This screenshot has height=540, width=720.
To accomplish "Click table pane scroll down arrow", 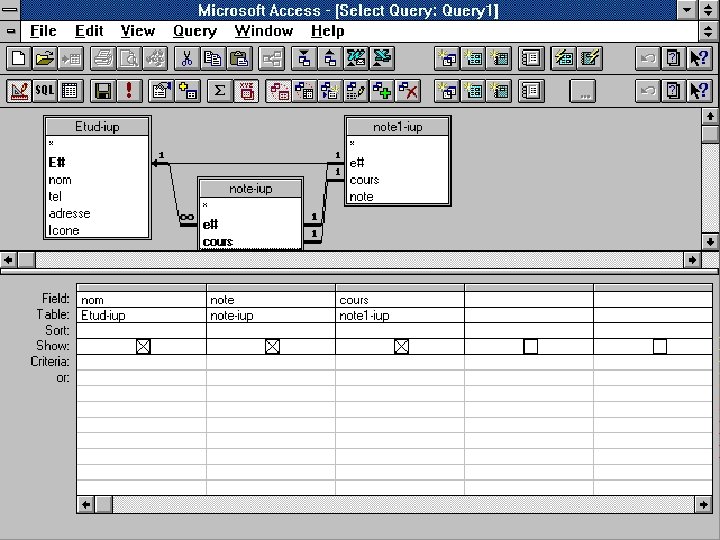I will point(710,242).
